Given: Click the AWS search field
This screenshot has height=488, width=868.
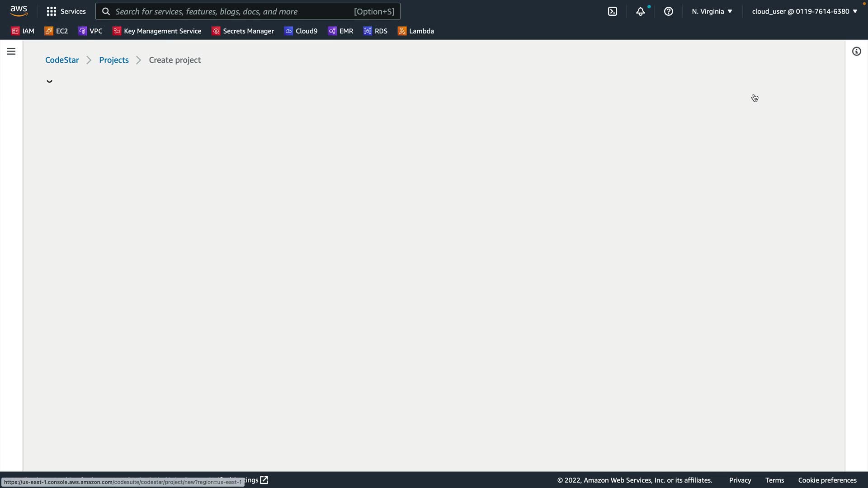Looking at the screenshot, I should coord(248,11).
